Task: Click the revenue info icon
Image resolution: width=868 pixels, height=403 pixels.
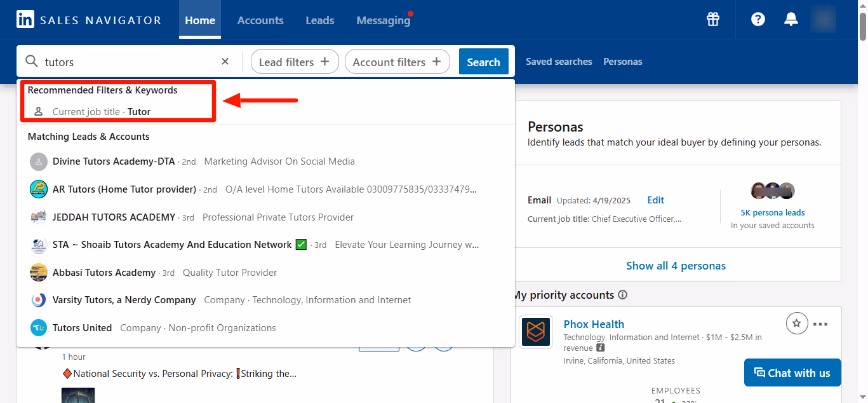Action: click(x=600, y=348)
